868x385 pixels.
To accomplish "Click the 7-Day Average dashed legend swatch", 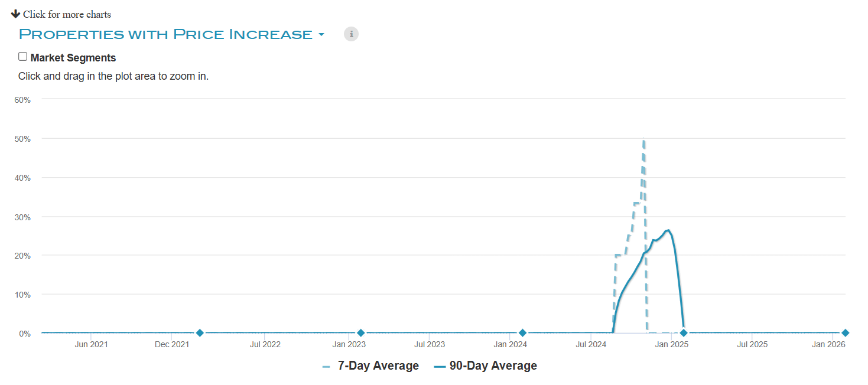I will point(326,367).
